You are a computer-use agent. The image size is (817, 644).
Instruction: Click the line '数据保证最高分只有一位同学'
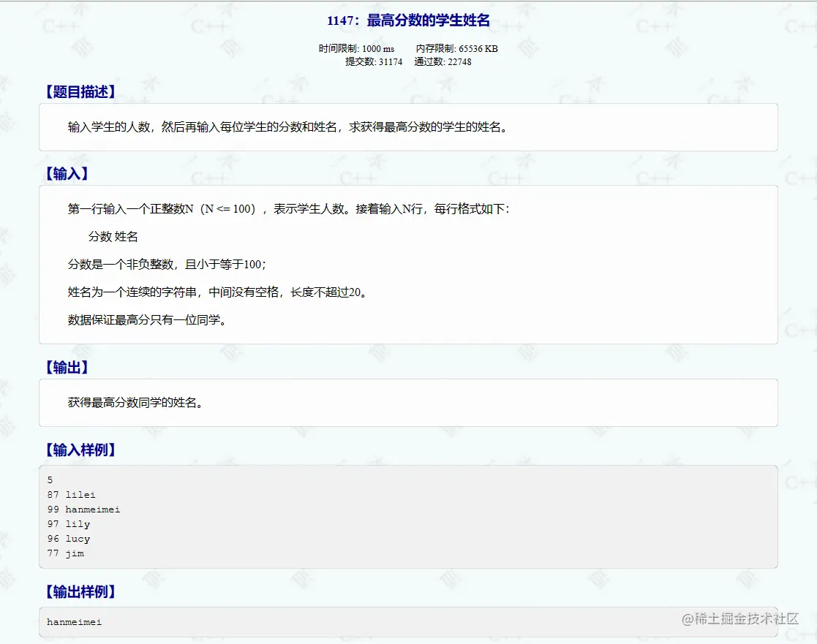tap(148, 319)
